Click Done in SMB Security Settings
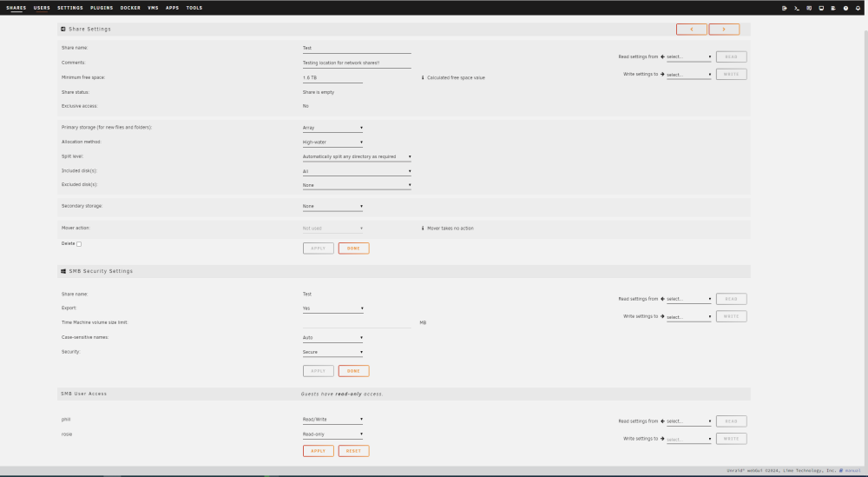The height and width of the screenshot is (477, 868). (x=354, y=371)
